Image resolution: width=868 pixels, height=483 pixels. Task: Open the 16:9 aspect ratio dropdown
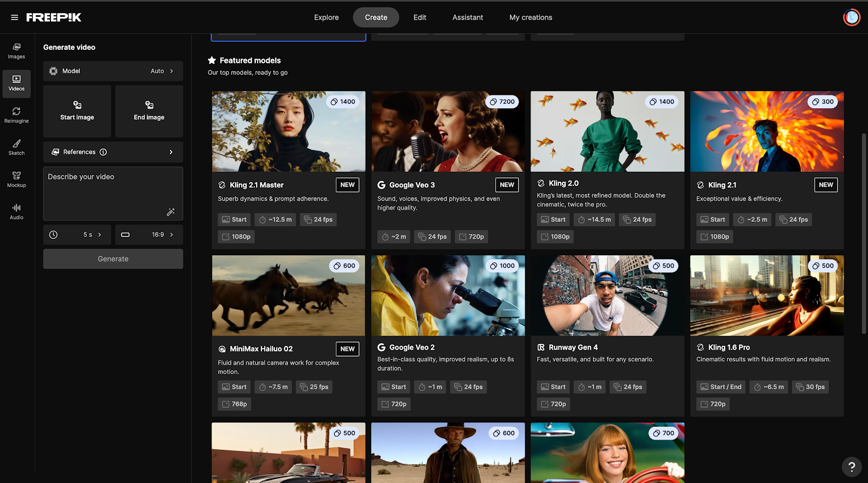pos(149,235)
